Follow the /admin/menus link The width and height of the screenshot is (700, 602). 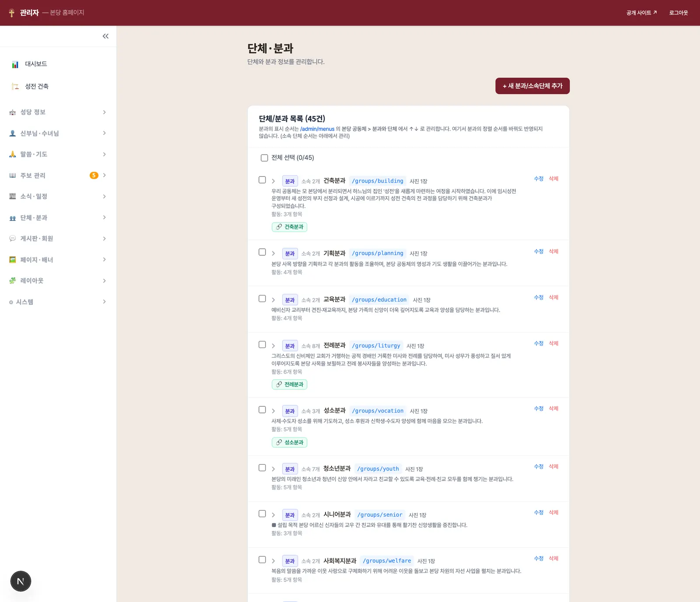pos(317,129)
